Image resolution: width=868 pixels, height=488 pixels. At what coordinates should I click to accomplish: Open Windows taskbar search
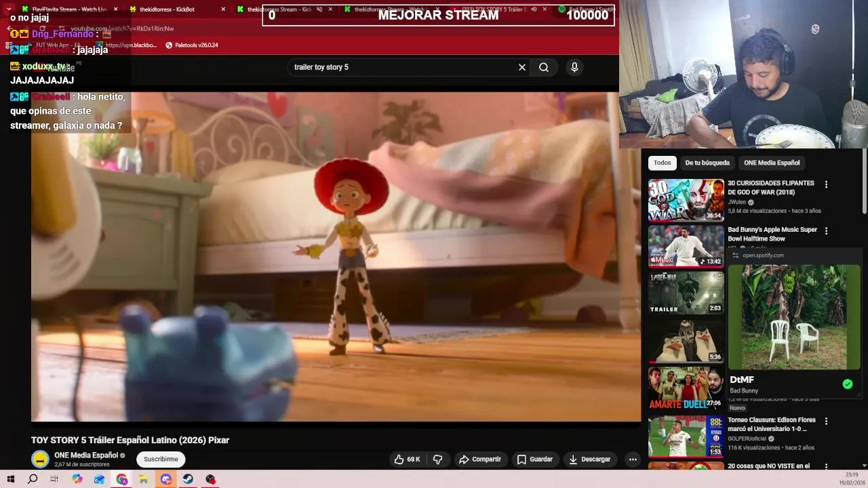[x=33, y=479]
